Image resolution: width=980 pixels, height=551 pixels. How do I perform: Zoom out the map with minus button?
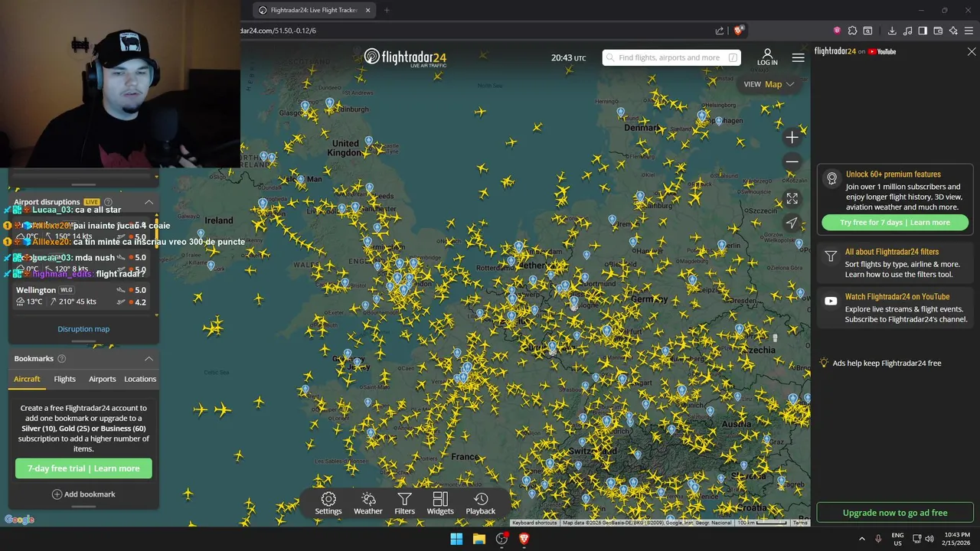coord(792,161)
